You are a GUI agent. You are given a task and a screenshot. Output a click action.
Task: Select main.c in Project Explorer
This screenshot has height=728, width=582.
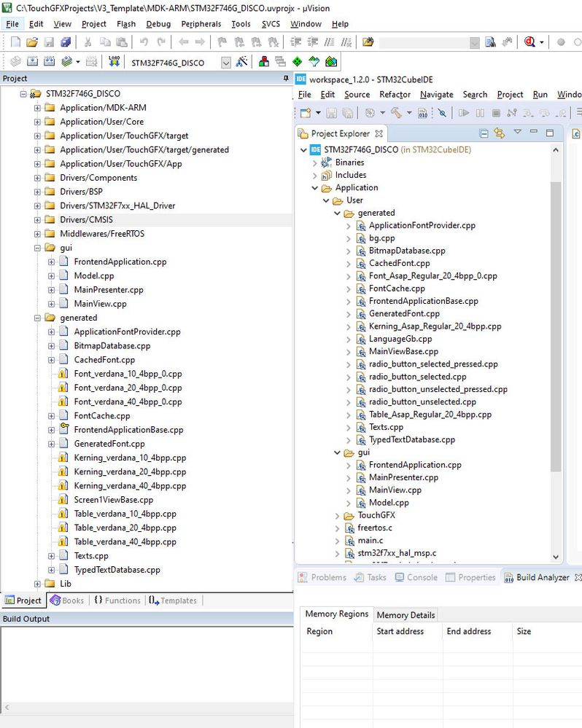(370, 541)
